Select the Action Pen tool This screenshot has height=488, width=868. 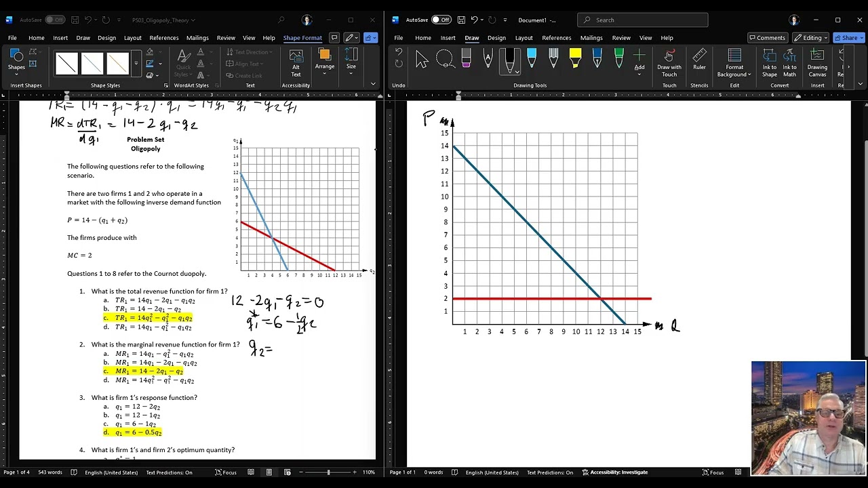[x=488, y=60]
